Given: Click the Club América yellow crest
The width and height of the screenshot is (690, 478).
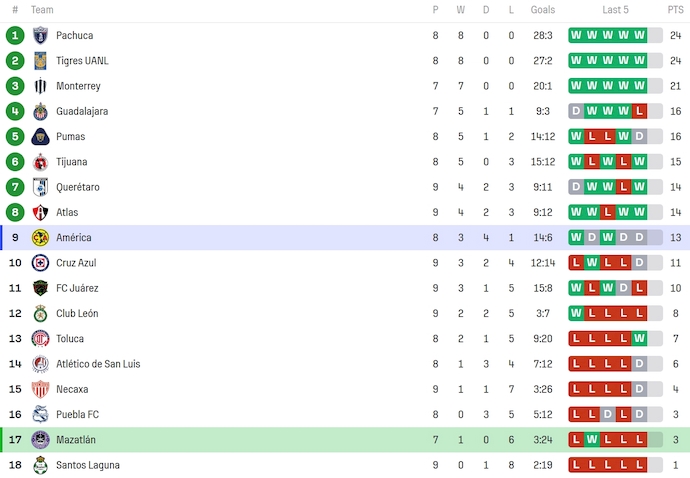Looking at the screenshot, I should 40,238.
